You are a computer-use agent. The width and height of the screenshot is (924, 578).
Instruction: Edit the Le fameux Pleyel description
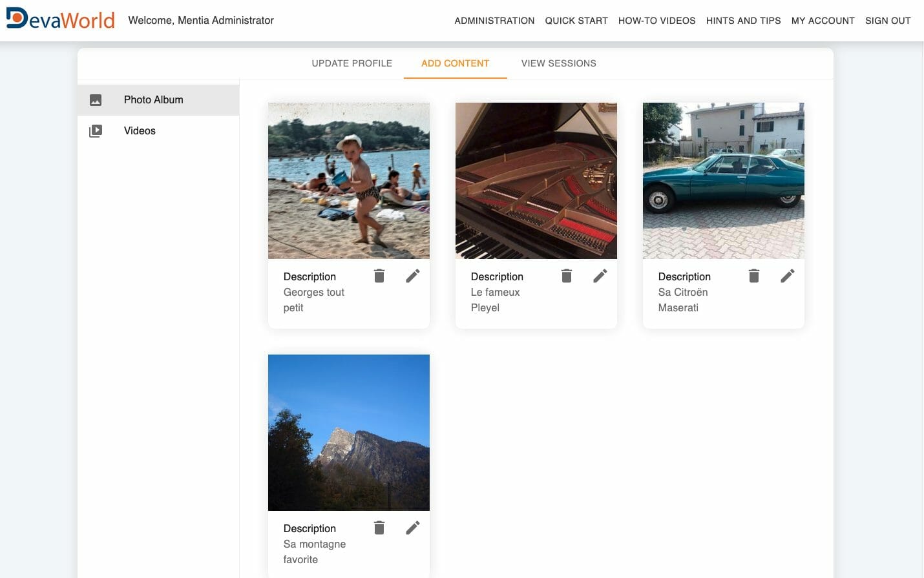click(x=600, y=276)
